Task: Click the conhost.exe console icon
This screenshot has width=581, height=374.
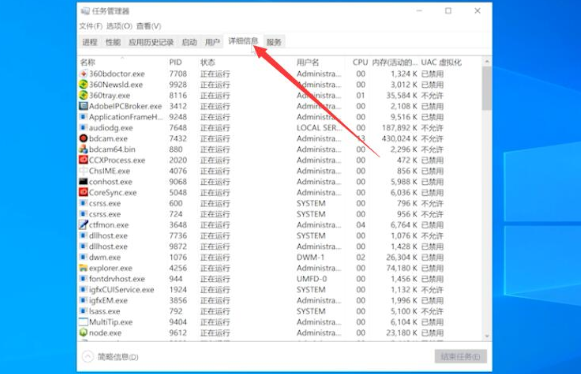Action: [83, 182]
